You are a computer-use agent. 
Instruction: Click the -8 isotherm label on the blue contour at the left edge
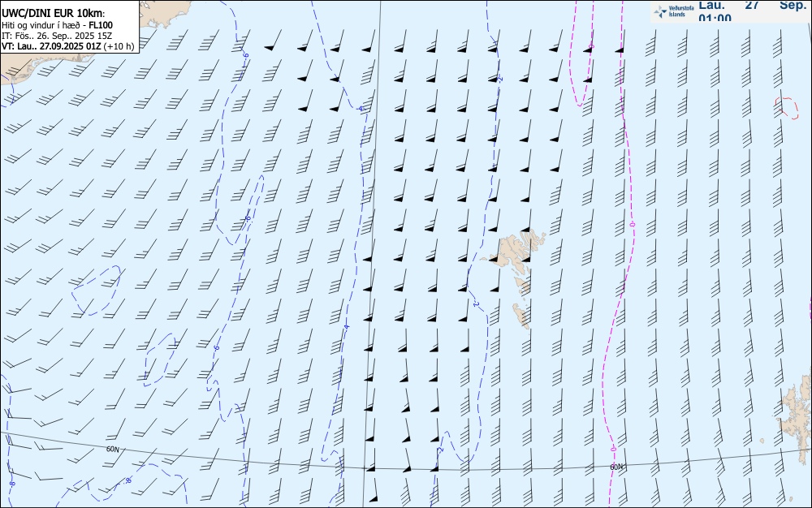[12, 484]
